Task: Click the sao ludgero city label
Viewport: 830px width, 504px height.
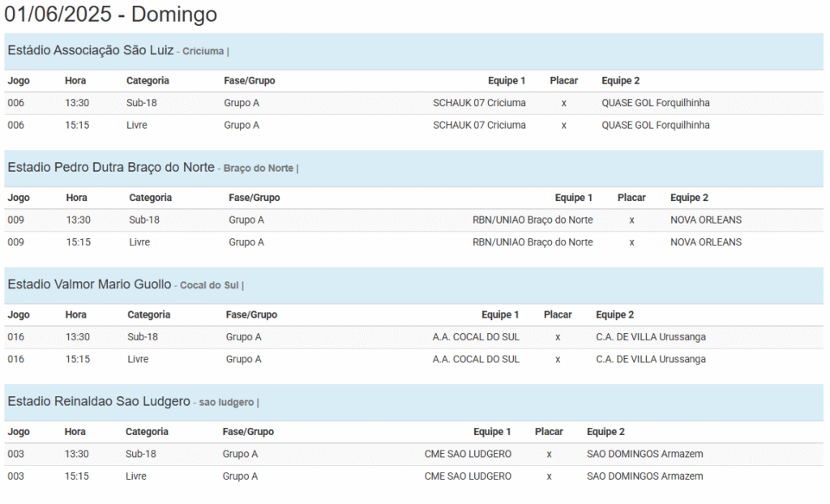Action: pyautogui.click(x=226, y=403)
